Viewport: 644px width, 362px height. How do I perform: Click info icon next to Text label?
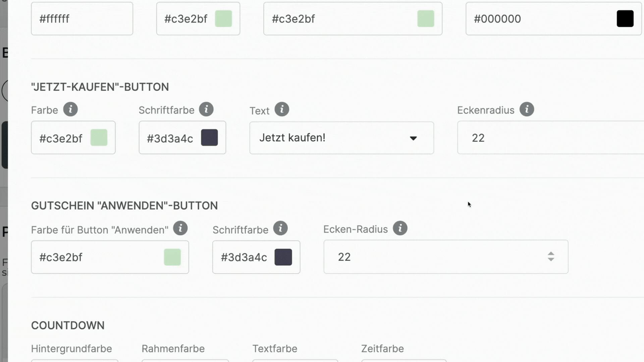click(282, 109)
